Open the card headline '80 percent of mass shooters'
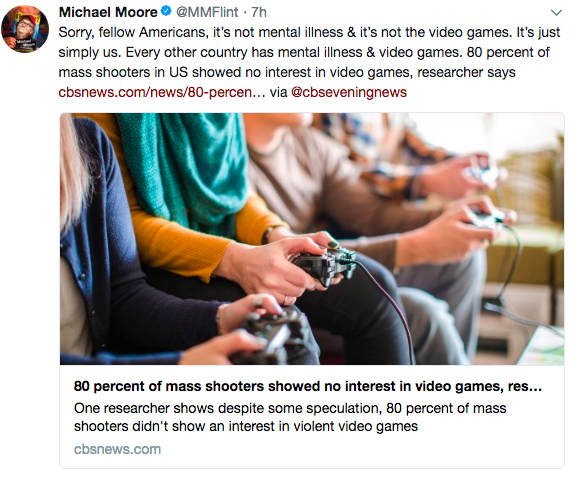This screenshot has width=575, height=480. tap(307, 386)
